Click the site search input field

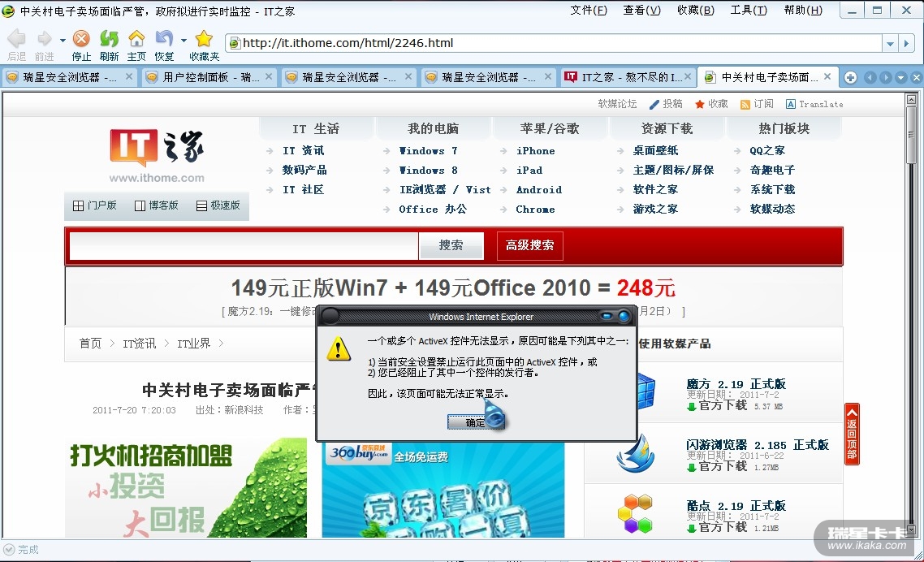click(244, 245)
